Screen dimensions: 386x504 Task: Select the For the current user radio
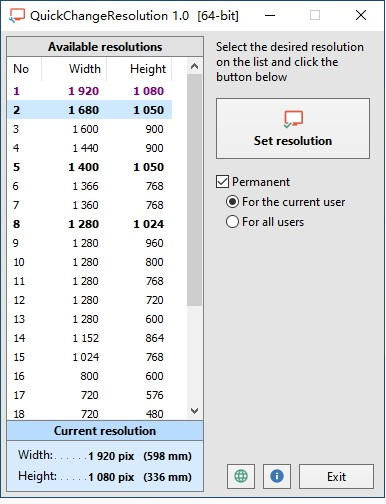(232, 202)
